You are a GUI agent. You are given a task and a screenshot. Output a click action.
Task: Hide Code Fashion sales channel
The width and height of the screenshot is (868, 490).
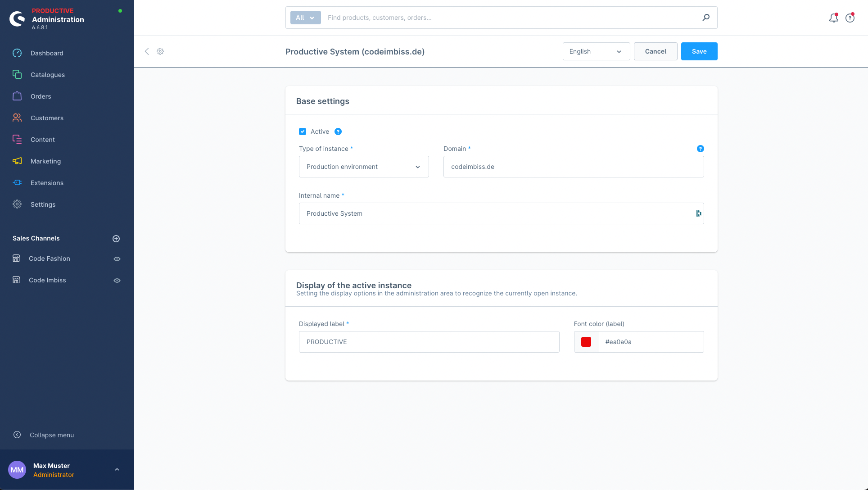pos(117,258)
